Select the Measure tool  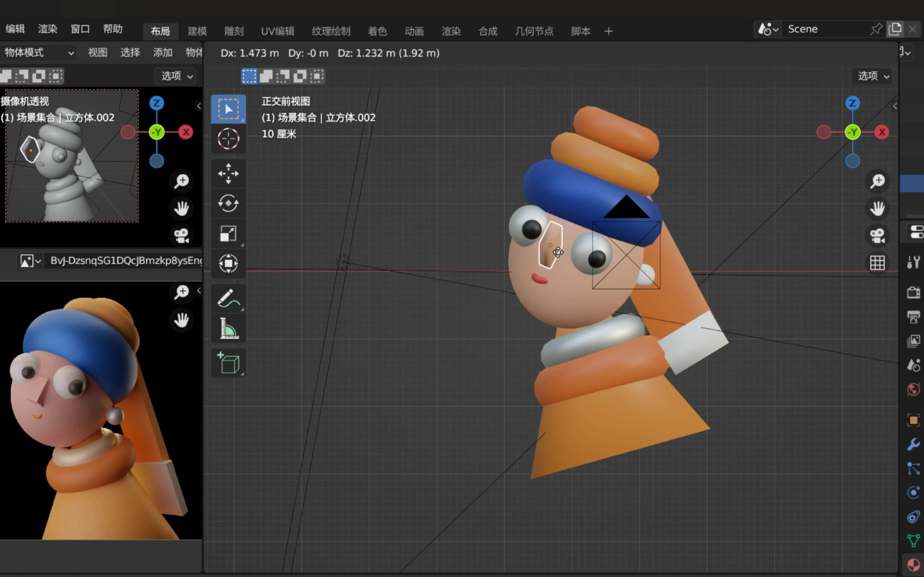[x=228, y=329]
